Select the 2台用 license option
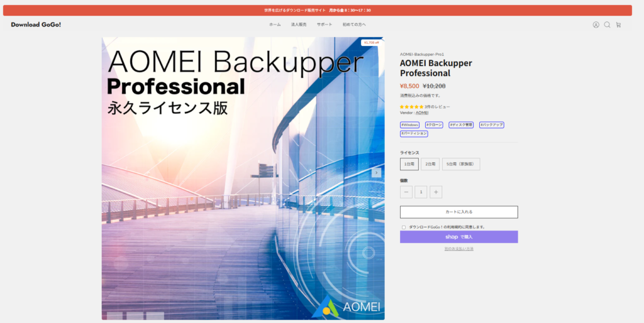 pyautogui.click(x=430, y=164)
